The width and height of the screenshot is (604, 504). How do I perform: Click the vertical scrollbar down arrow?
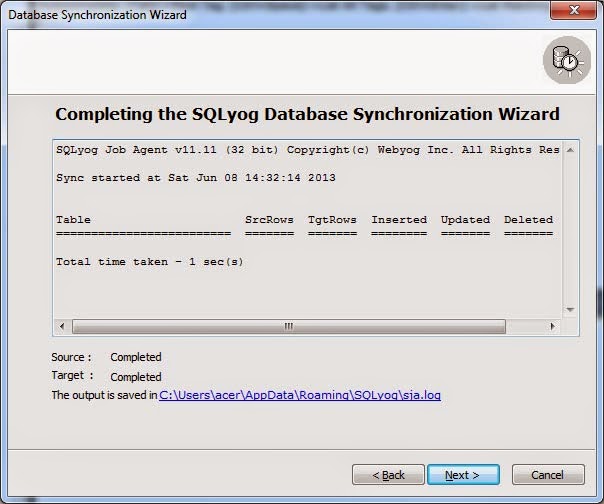pyautogui.click(x=570, y=309)
